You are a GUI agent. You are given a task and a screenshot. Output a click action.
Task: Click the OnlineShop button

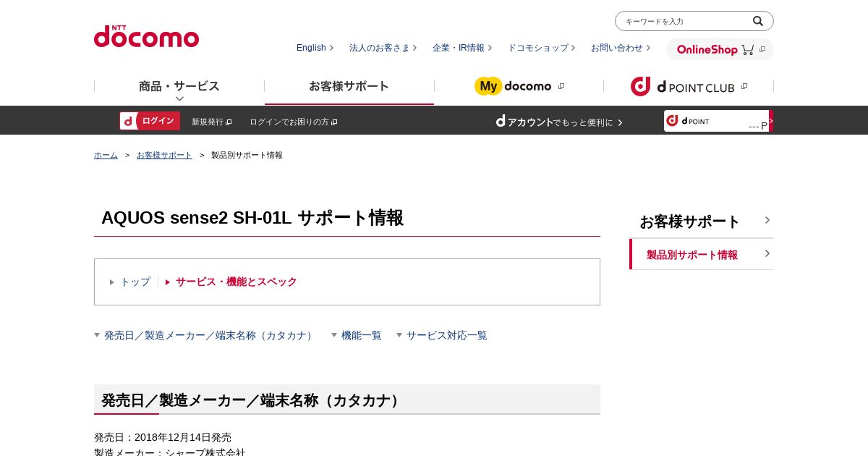point(720,49)
